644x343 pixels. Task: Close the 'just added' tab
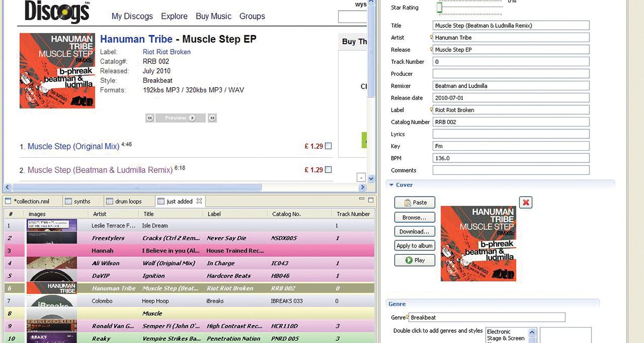click(x=200, y=201)
